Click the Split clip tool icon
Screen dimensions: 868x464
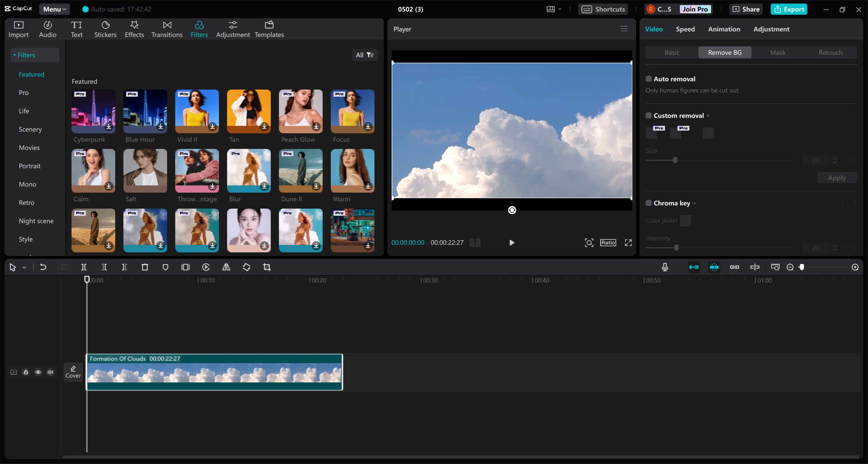83,267
